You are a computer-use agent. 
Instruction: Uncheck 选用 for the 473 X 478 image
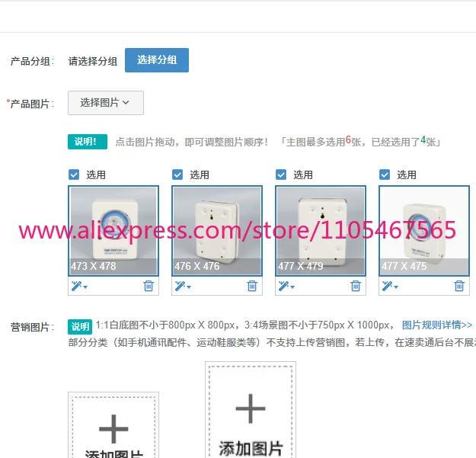pos(74,175)
